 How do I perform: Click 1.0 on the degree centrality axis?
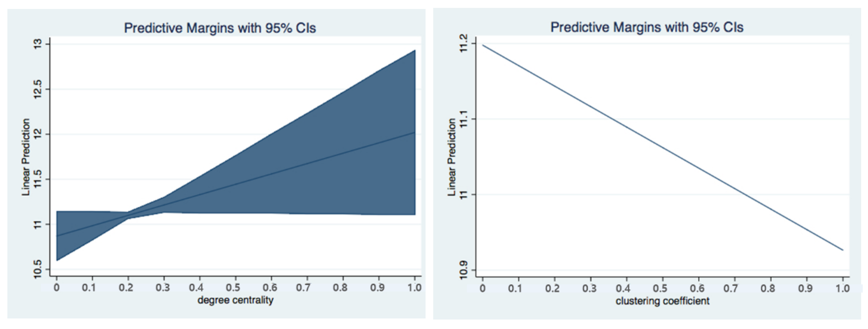(414, 287)
